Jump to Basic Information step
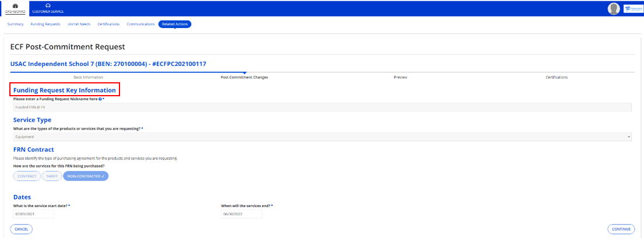Viewport: 644px width, 238px height. coord(88,77)
